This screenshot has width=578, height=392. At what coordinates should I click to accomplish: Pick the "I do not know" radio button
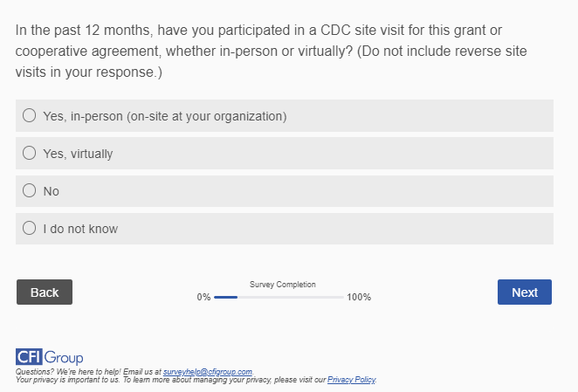pos(29,229)
